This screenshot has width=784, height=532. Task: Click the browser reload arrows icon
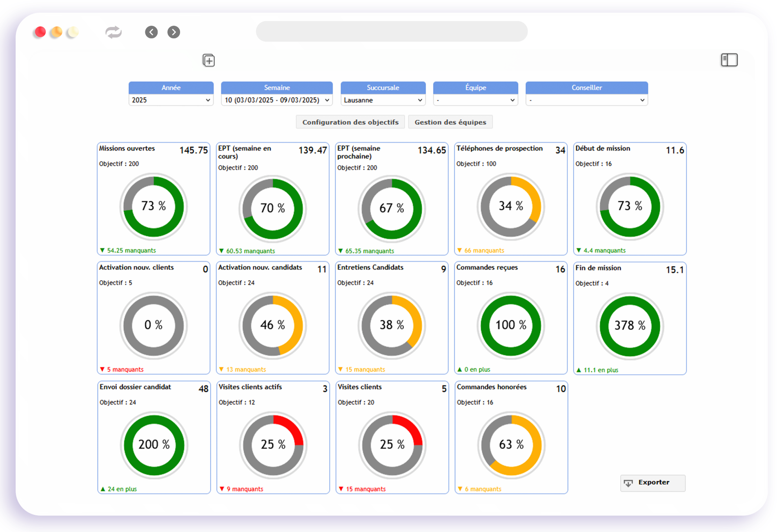click(113, 32)
